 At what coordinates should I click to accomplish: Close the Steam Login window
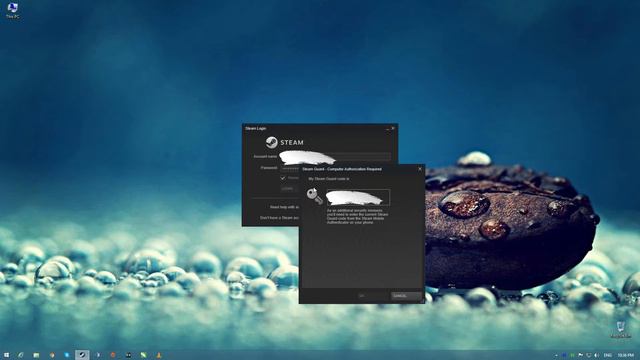click(393, 128)
